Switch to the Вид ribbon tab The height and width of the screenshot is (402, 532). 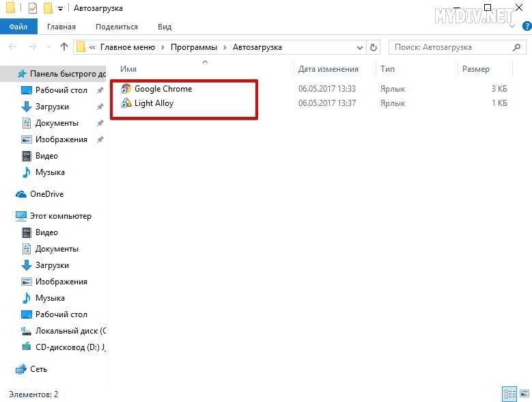click(165, 27)
